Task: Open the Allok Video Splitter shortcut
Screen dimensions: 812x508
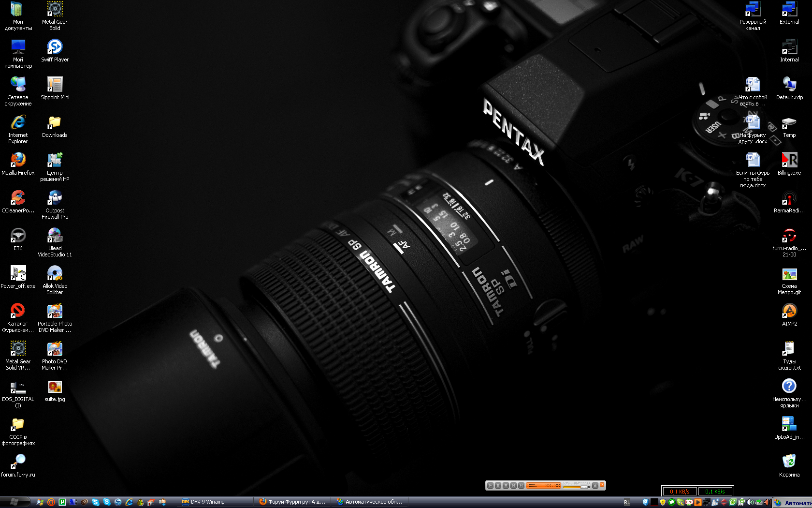Action: [x=55, y=273]
